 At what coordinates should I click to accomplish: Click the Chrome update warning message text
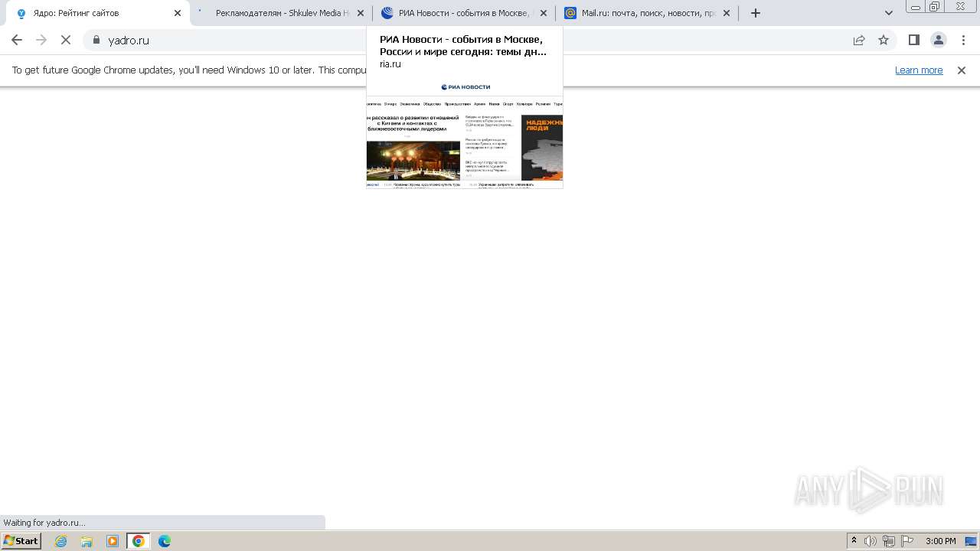click(x=189, y=70)
